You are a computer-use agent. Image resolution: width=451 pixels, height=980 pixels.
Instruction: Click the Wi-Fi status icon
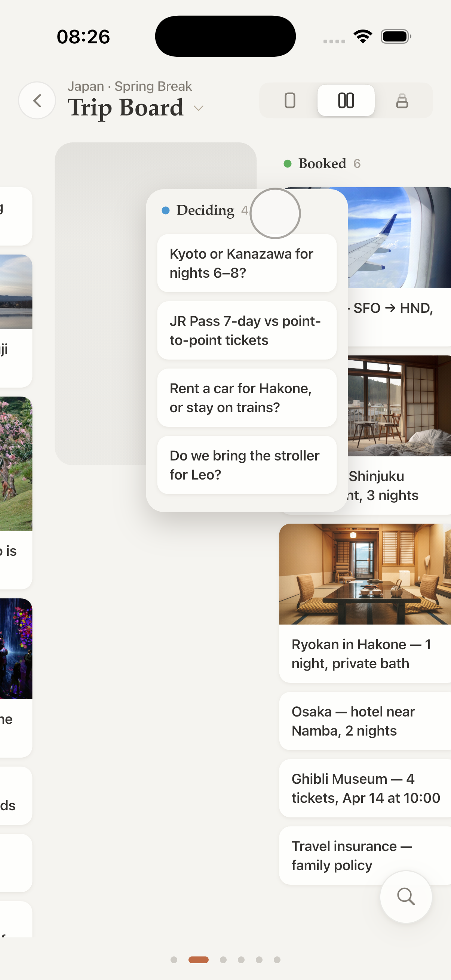coord(363,37)
